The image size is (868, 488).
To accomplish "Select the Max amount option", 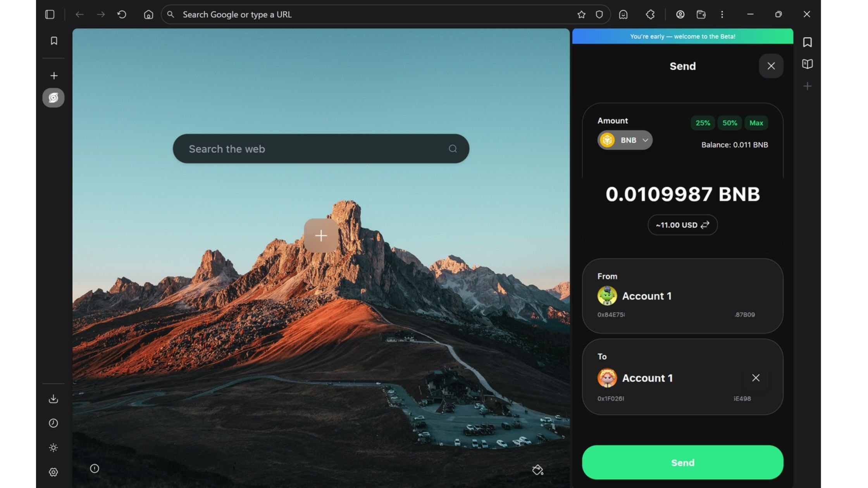I will click(756, 123).
